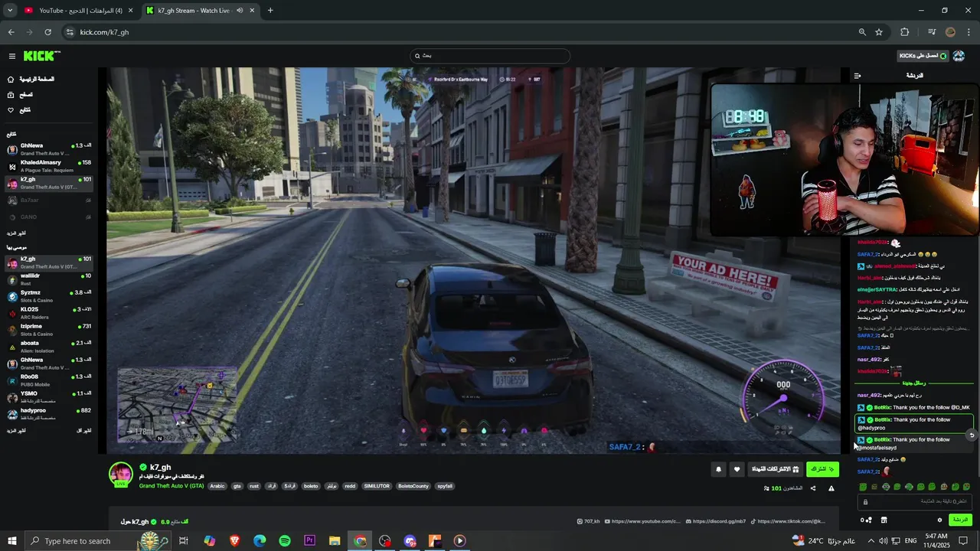Select the boleto stream tag

(x=311, y=486)
